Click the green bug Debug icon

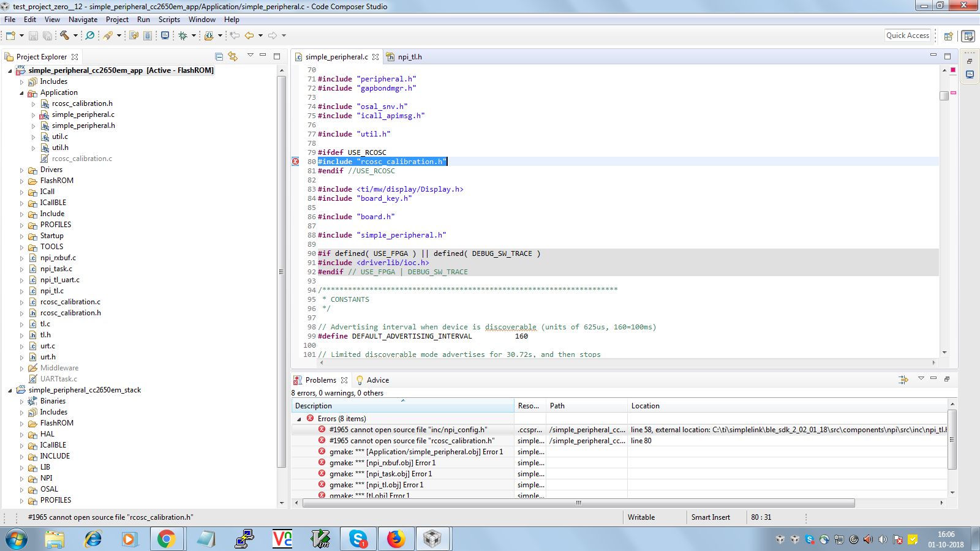click(183, 36)
